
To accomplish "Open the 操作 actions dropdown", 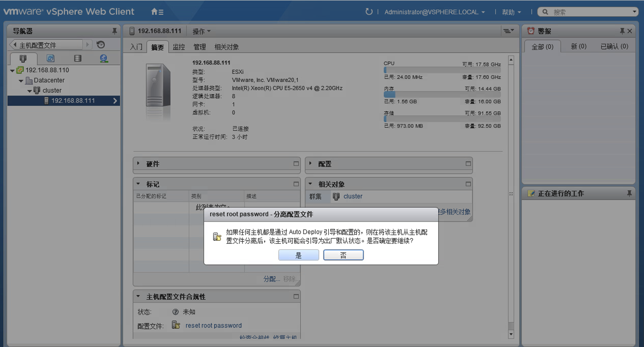I will coord(201,31).
